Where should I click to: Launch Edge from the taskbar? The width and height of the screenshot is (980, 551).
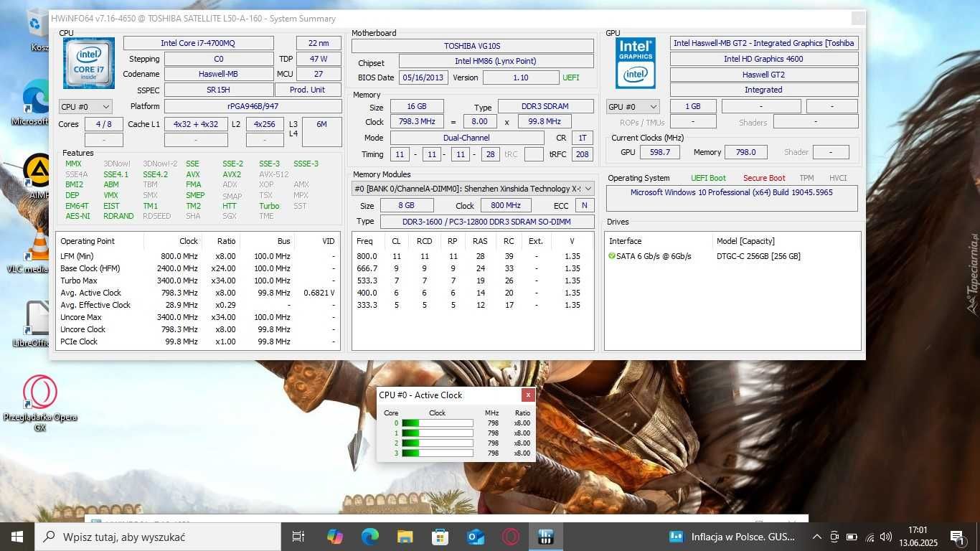click(369, 537)
